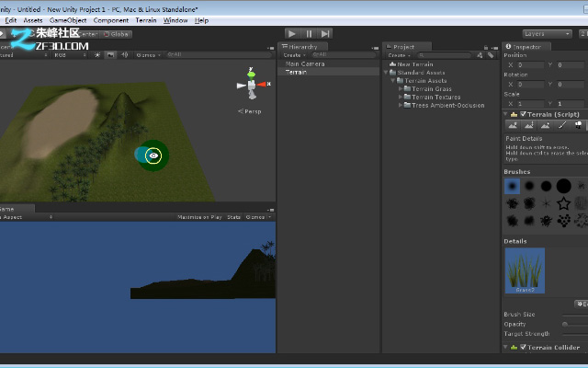588x368 pixels.
Task: Expand the Trees Ambient-Occlusion folder
Action: coord(401,106)
